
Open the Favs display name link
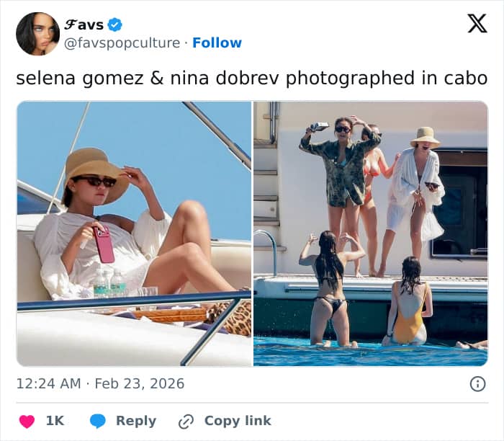84,24
